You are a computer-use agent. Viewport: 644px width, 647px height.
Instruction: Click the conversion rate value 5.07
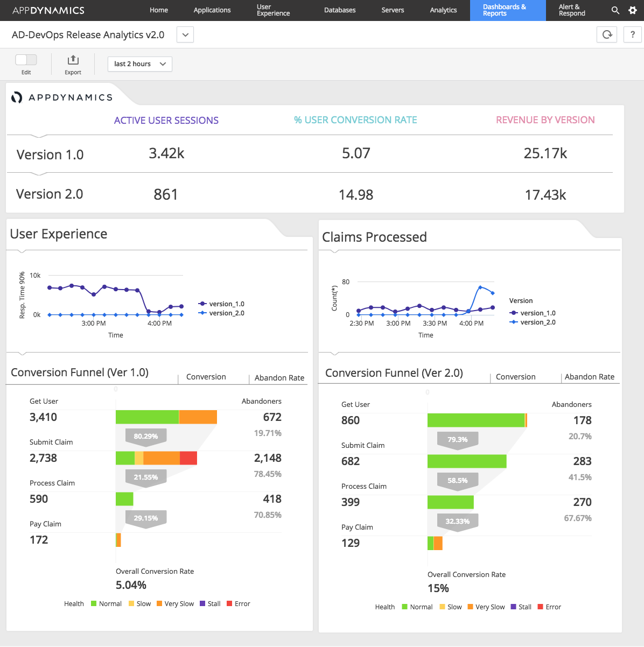click(356, 153)
